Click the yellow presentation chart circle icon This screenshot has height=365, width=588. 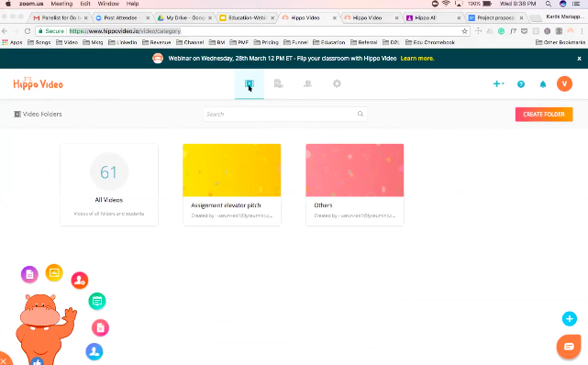(54, 272)
